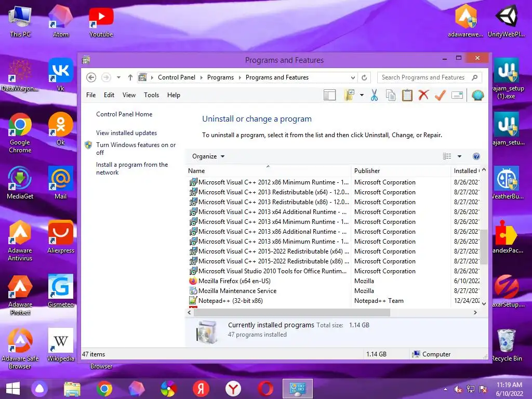This screenshot has height=399, width=532.
Task: Open the Adaware Antivirus desktop icon
Action: 20,240
